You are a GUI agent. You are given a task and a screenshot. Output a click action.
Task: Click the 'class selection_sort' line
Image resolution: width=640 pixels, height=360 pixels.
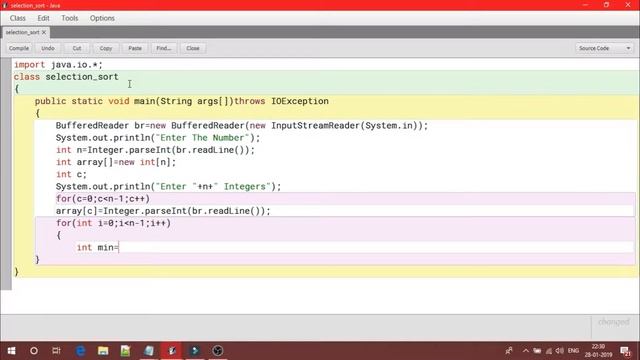(66, 77)
